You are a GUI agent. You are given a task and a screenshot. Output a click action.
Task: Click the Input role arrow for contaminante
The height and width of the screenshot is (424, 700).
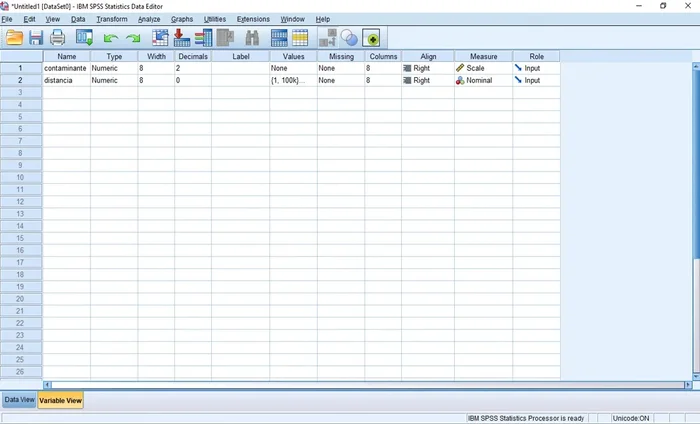point(518,68)
